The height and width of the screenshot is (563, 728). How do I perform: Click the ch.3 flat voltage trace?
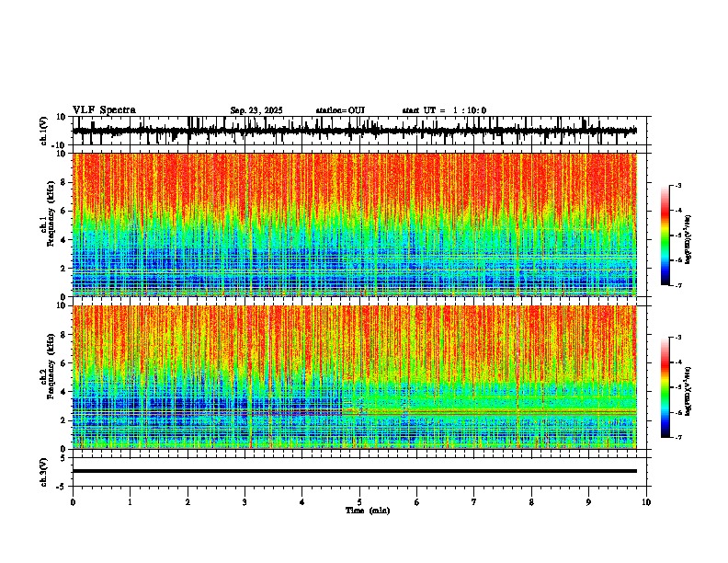coord(355,471)
